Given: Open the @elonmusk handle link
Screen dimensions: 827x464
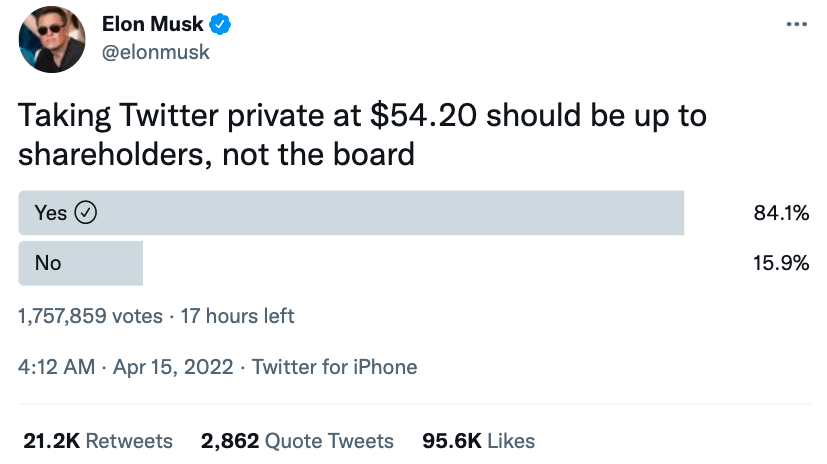Looking at the screenshot, I should tap(156, 52).
